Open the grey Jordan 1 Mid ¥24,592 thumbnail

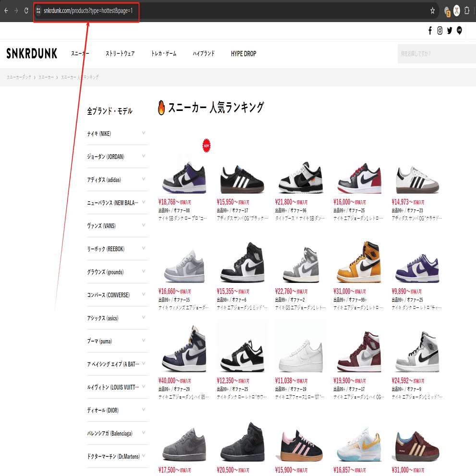(417, 352)
